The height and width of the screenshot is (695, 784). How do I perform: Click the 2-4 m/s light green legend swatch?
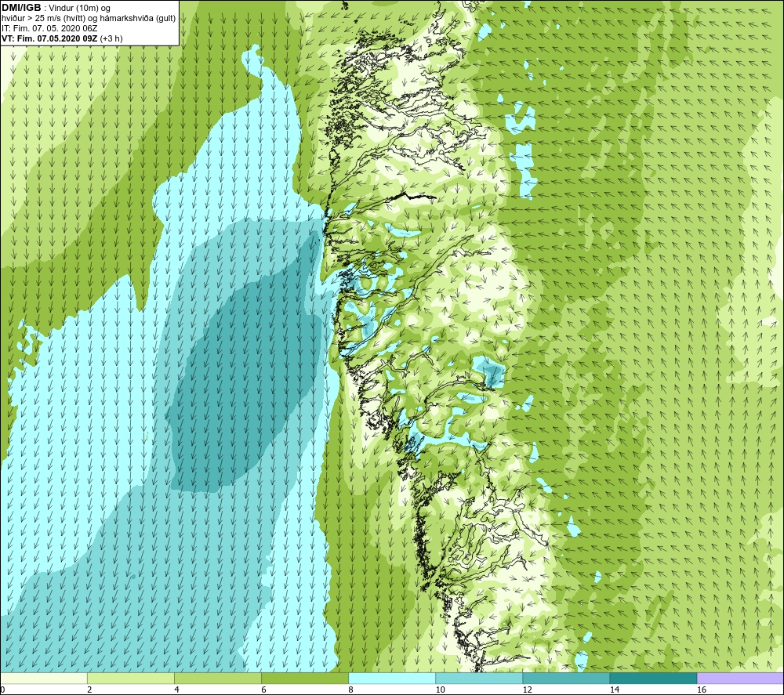131,678
